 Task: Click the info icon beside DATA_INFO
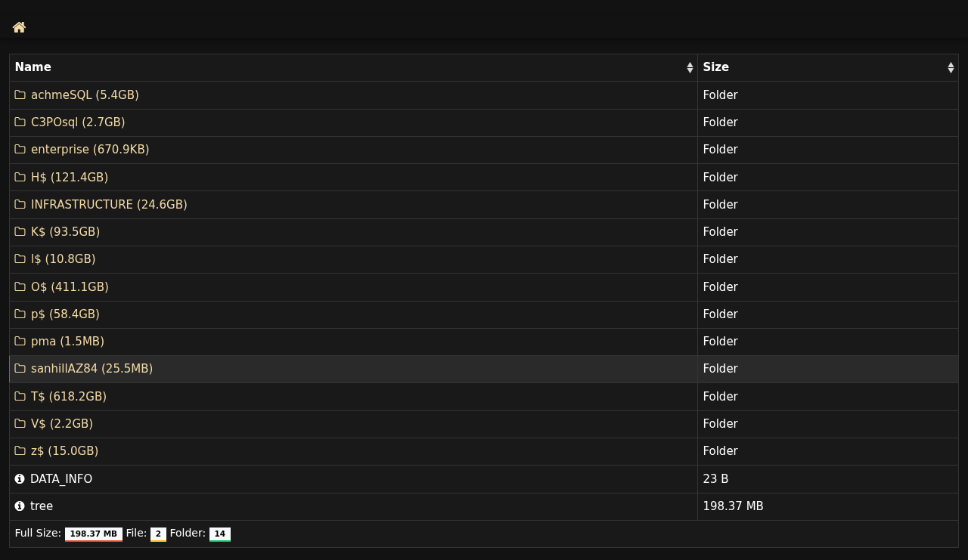coord(20,479)
